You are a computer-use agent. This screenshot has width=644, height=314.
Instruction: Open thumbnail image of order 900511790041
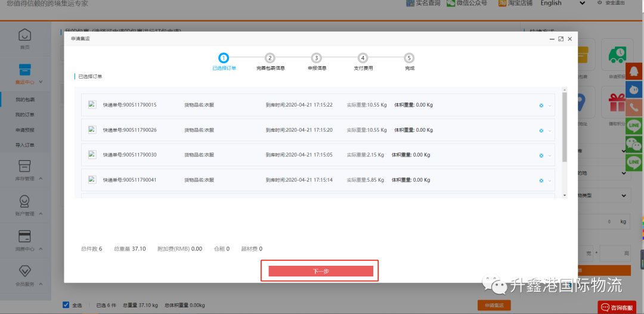point(92,179)
